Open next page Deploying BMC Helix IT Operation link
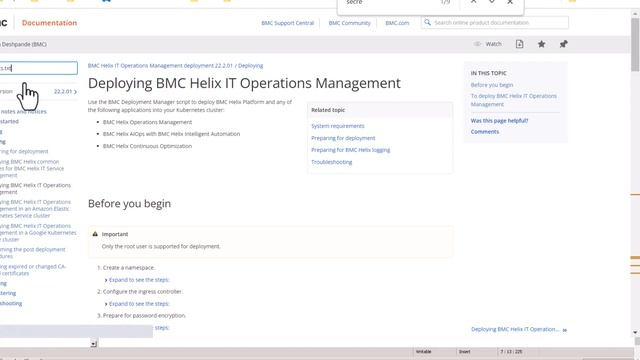 (515, 329)
